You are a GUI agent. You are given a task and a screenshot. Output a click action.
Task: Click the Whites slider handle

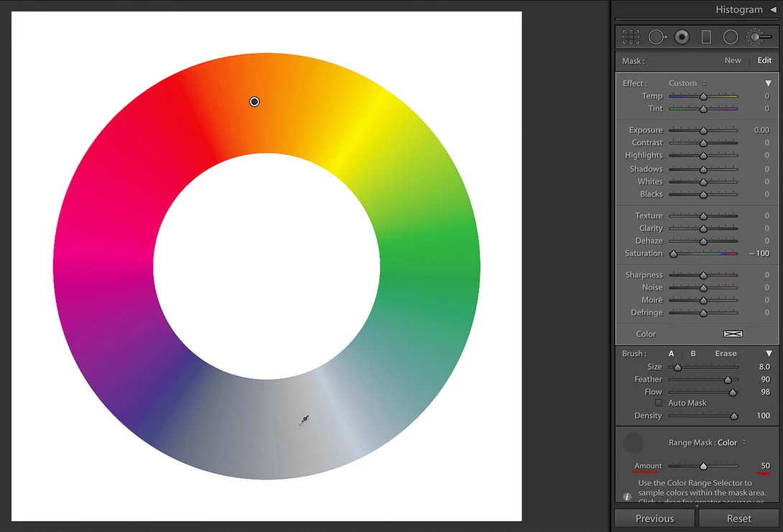tap(703, 182)
